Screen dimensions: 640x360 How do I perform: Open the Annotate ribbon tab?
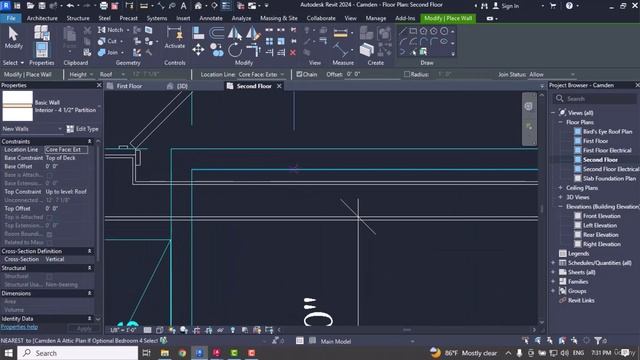tap(211, 18)
